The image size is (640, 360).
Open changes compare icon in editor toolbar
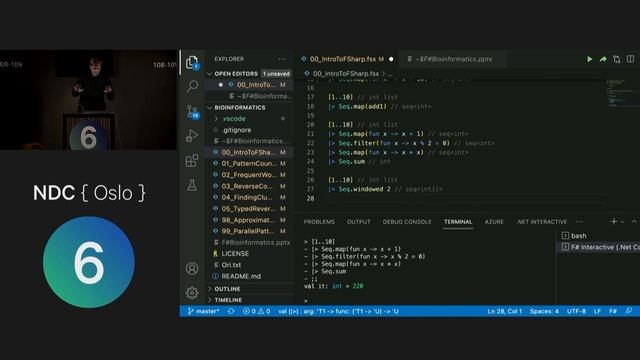[617, 59]
